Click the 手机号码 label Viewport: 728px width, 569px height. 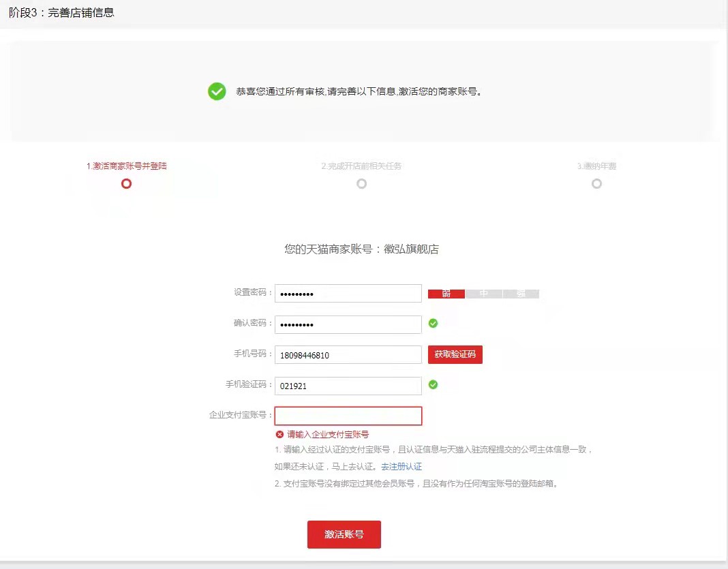pos(253,354)
